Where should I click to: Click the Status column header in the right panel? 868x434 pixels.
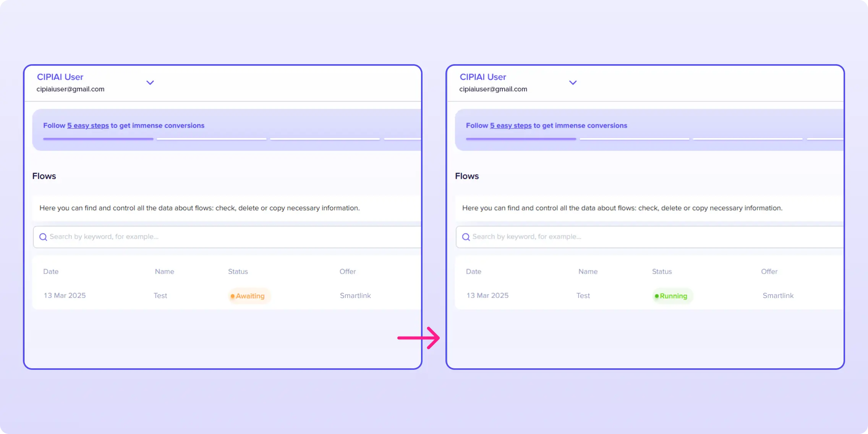click(662, 272)
